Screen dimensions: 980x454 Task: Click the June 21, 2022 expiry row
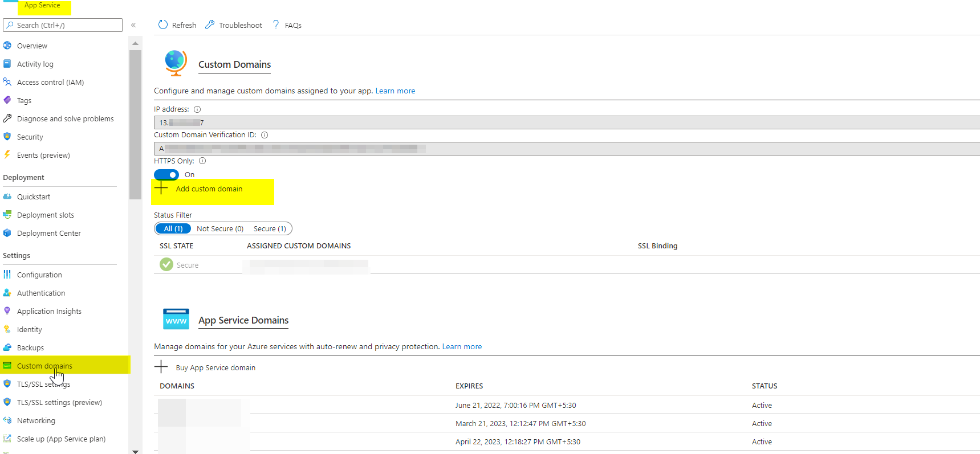pos(567,405)
